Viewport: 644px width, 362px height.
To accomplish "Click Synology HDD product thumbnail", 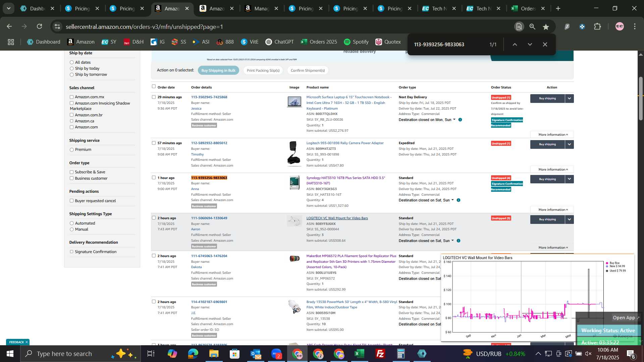I will tap(294, 183).
